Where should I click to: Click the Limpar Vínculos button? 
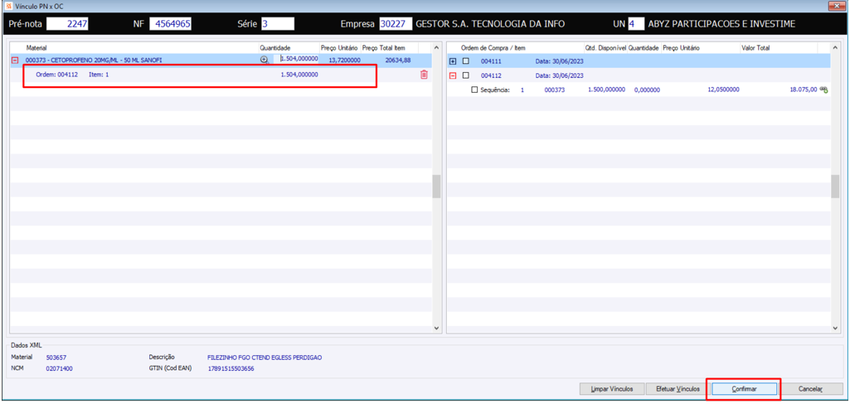pos(611,389)
